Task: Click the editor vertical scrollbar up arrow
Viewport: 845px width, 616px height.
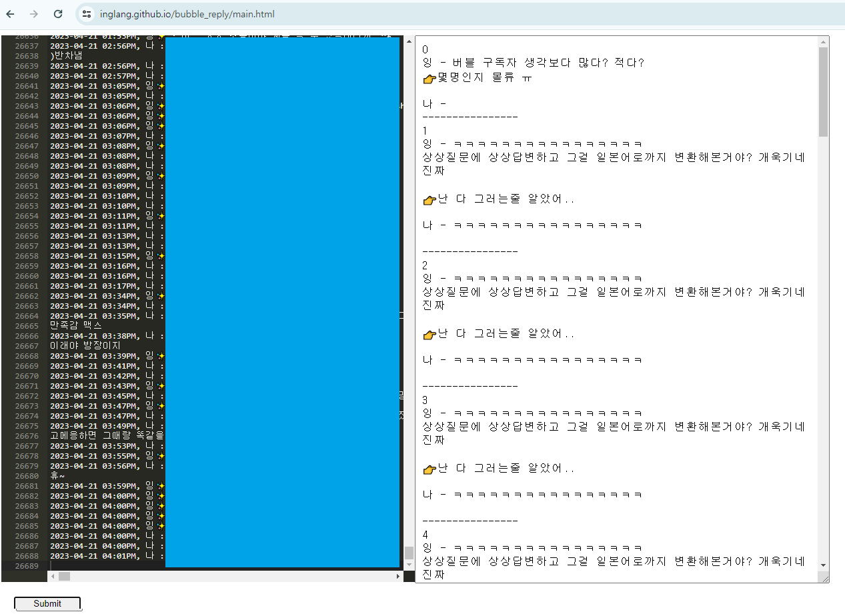Action: (x=409, y=40)
